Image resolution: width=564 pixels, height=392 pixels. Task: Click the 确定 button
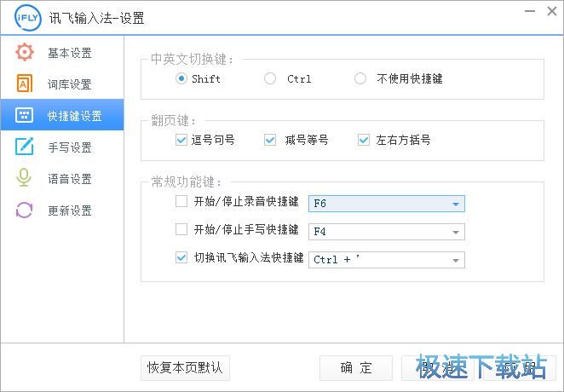(x=356, y=367)
